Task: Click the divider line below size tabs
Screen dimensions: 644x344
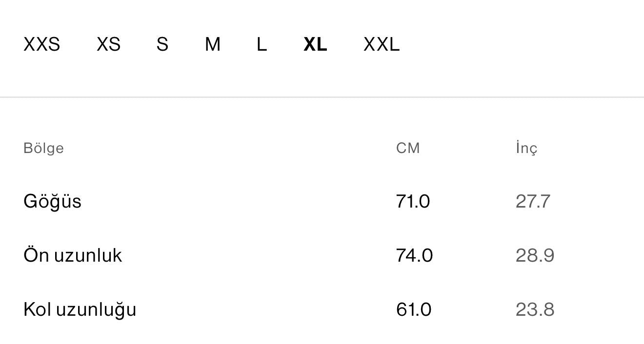Action: (322, 97)
